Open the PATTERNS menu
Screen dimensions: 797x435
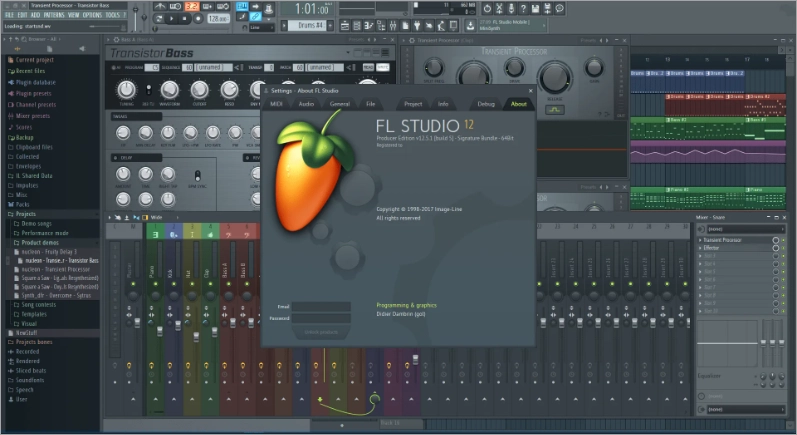click(54, 15)
